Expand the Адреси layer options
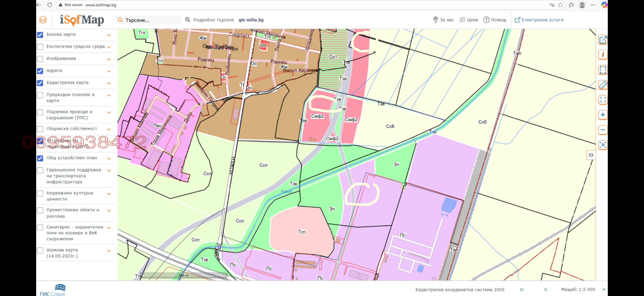 109,71
